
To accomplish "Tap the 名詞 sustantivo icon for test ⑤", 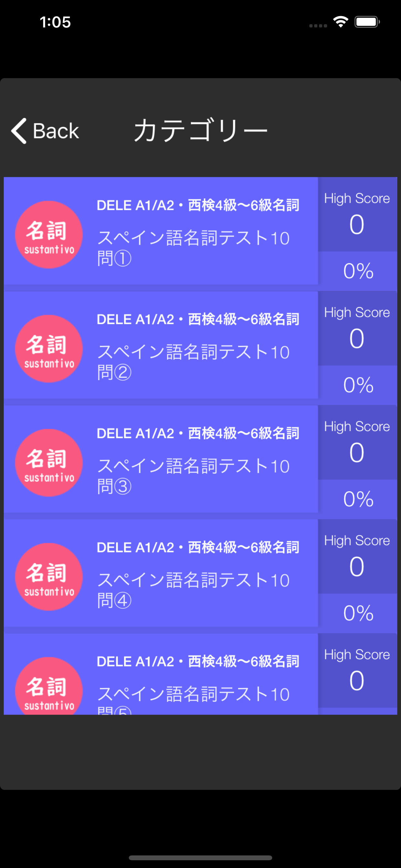I will click(49, 686).
